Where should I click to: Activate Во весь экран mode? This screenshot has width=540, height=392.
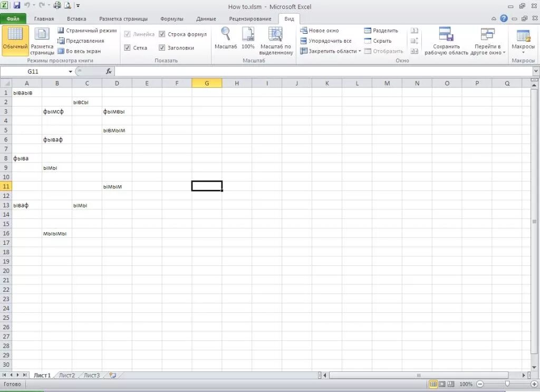pos(79,51)
